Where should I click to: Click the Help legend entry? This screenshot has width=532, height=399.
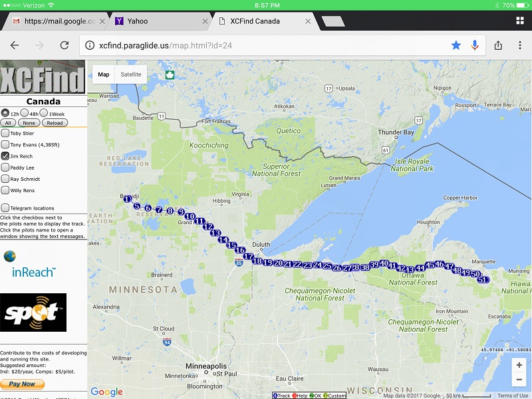point(300,396)
